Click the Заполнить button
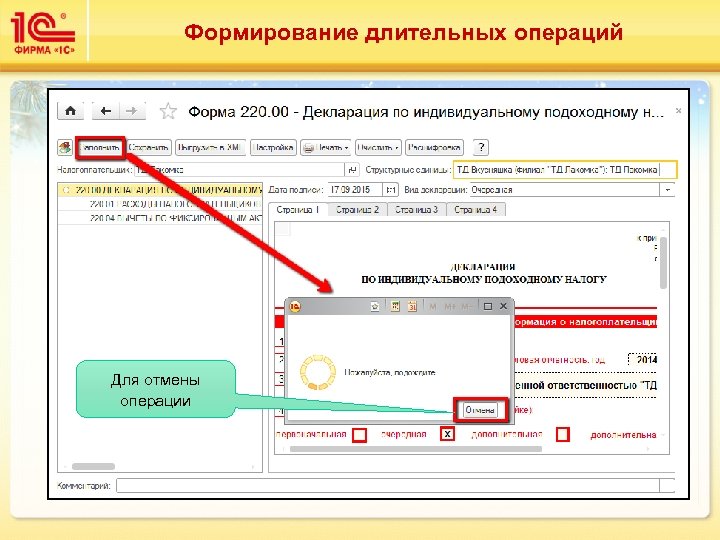 (100, 147)
